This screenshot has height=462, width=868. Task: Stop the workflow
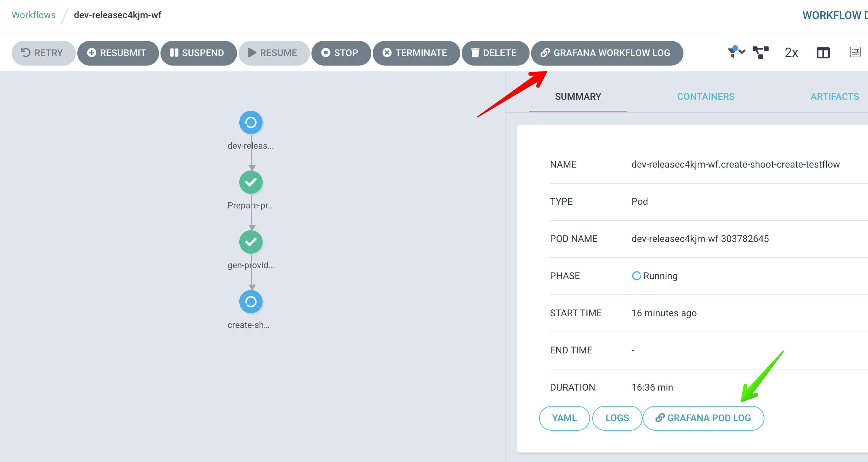click(341, 53)
